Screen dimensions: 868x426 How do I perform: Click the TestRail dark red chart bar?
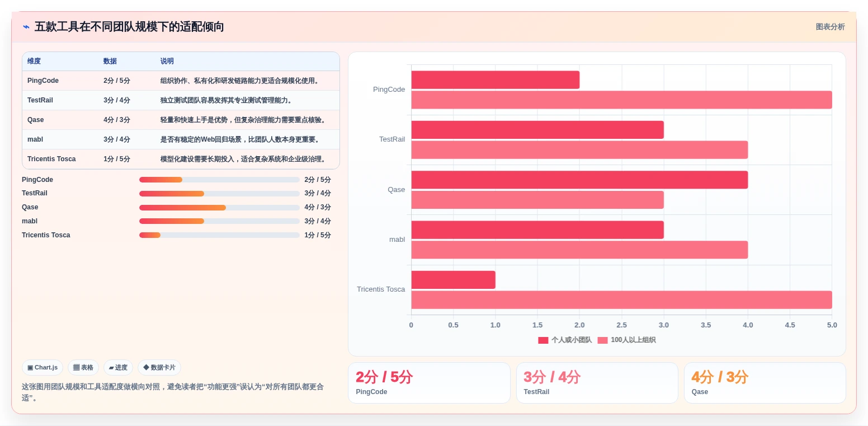click(x=537, y=130)
